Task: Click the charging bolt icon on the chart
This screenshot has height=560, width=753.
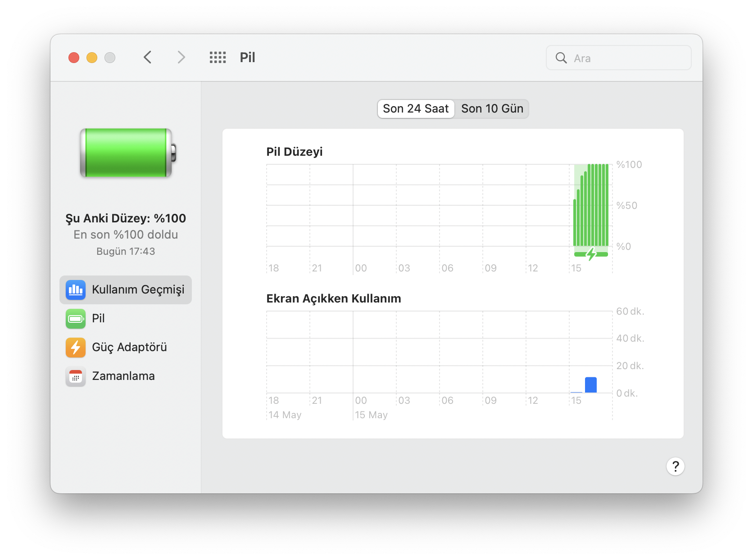Action: point(590,254)
